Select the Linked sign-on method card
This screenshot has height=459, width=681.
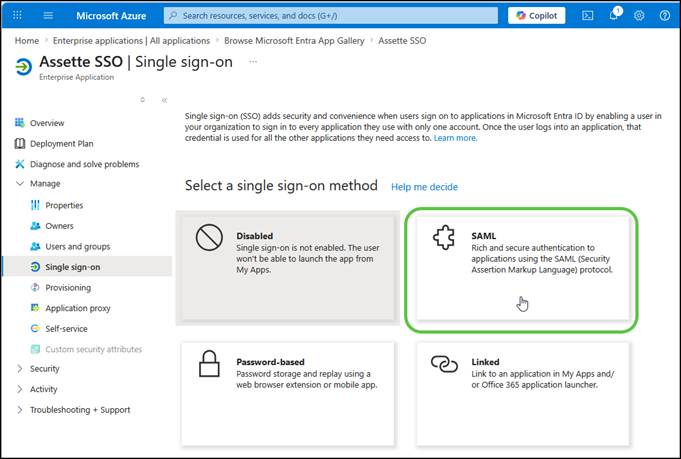coord(522,393)
